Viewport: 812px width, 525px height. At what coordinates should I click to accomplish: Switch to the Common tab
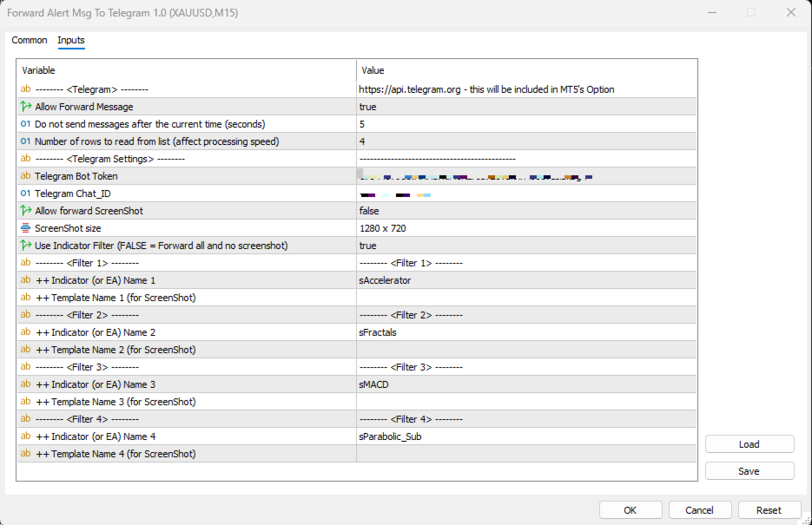30,41
